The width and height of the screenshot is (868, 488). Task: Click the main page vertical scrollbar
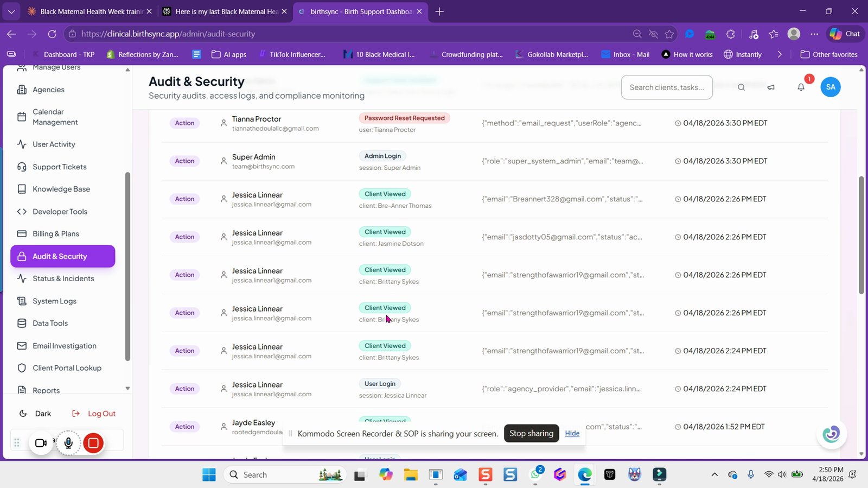pyautogui.click(x=861, y=235)
